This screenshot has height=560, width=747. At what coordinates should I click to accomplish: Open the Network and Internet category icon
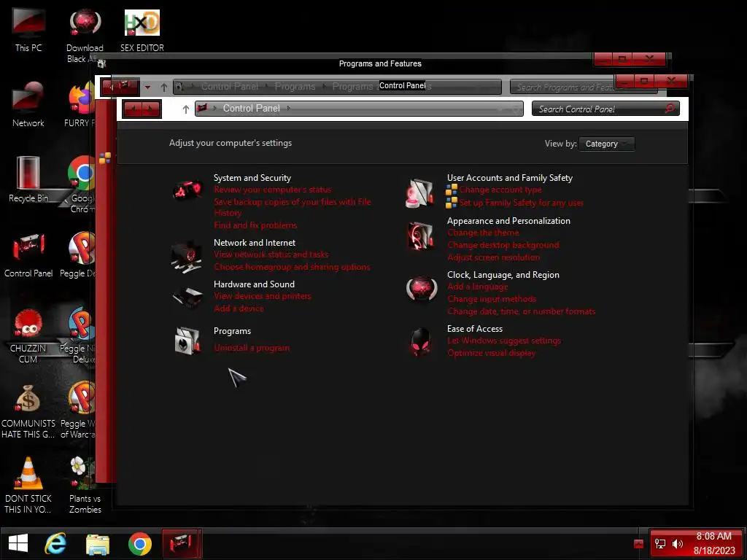186,257
